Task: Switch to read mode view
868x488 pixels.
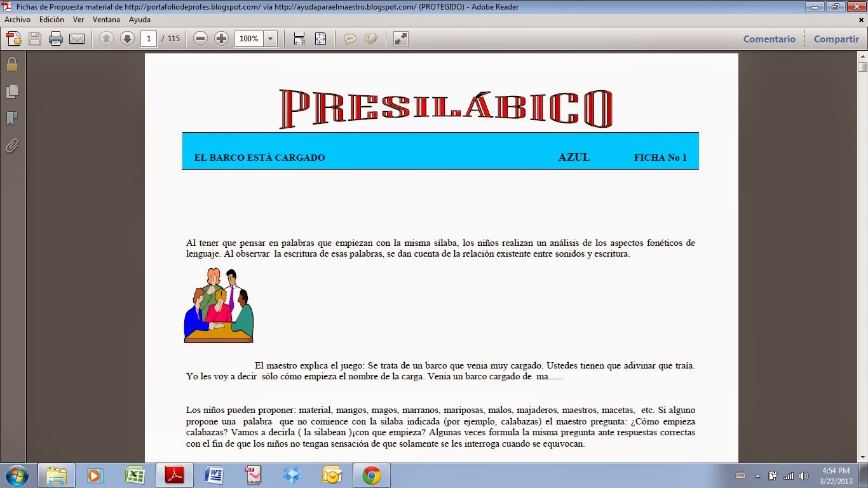Action: [x=400, y=39]
